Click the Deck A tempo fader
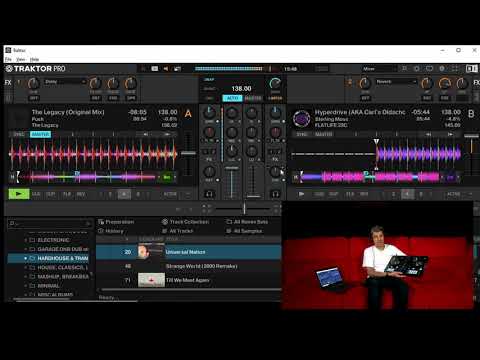 point(188,153)
